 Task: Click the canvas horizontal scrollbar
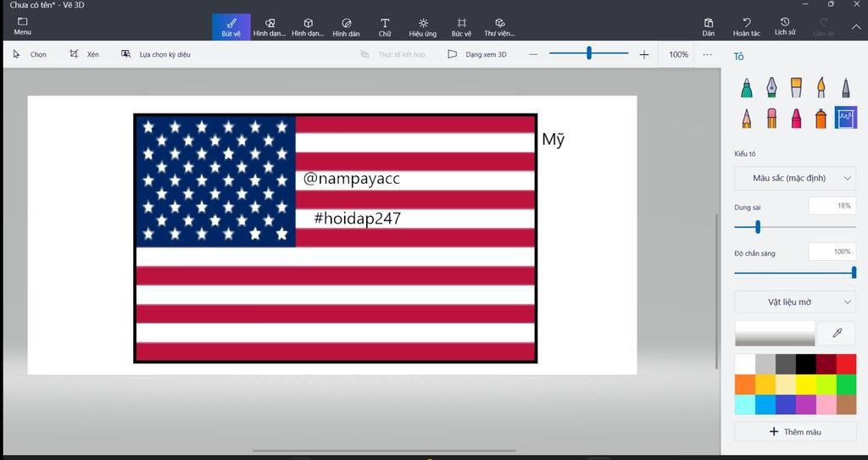384,451
